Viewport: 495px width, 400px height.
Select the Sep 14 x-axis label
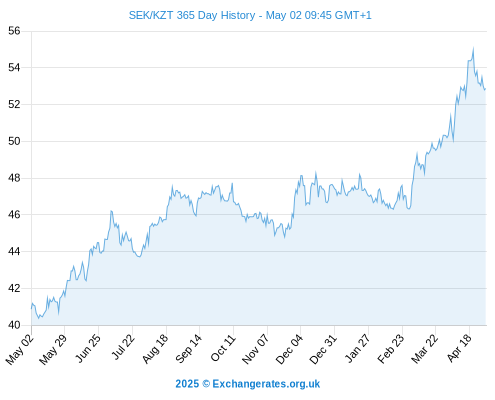[188, 348]
